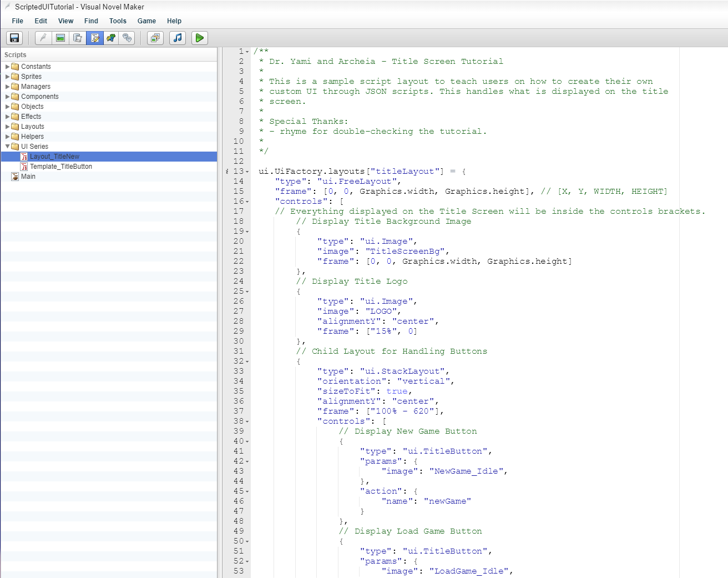Select the Layouts folder label
Viewport: 728px width, 578px height.
[33, 127]
